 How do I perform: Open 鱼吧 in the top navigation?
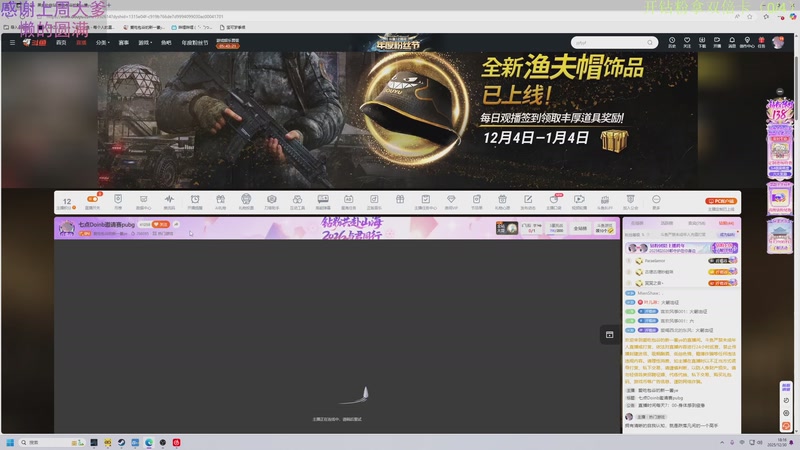[166, 43]
